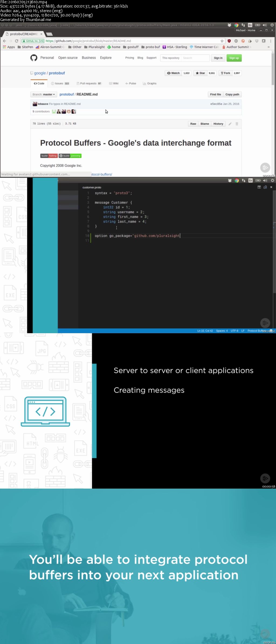The width and height of the screenshot is (276, 644).
Task: Open the Spaces: 4 indentation picker
Action: click(222, 331)
